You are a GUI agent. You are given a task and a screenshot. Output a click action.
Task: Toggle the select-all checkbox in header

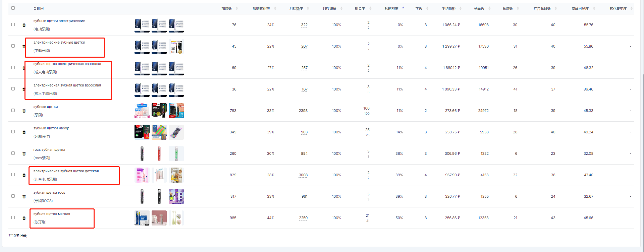tap(13, 8)
